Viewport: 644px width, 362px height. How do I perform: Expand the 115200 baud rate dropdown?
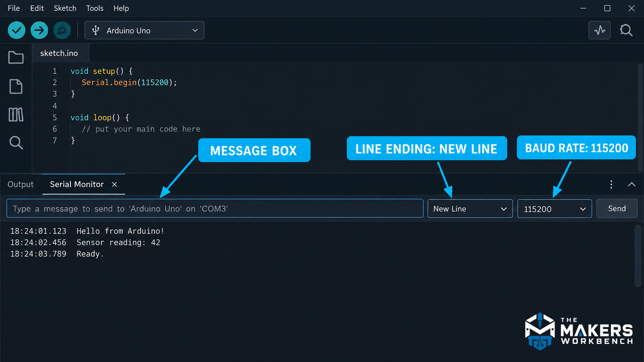[x=555, y=209]
